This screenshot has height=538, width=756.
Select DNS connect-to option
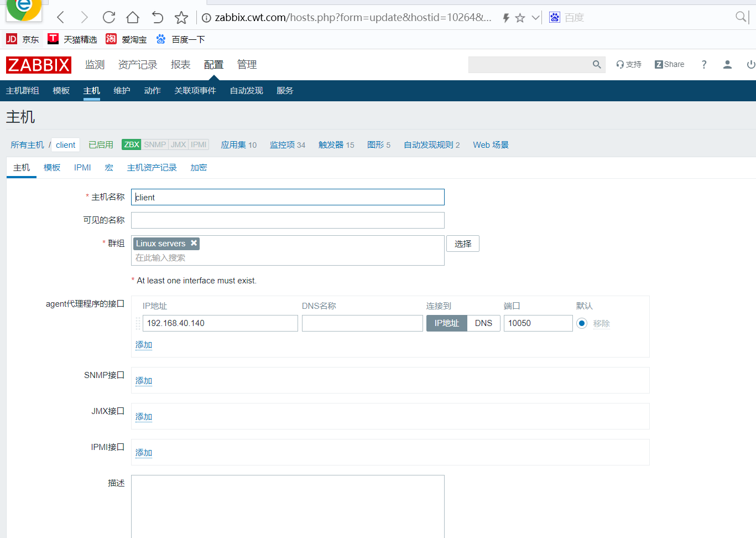pos(484,323)
